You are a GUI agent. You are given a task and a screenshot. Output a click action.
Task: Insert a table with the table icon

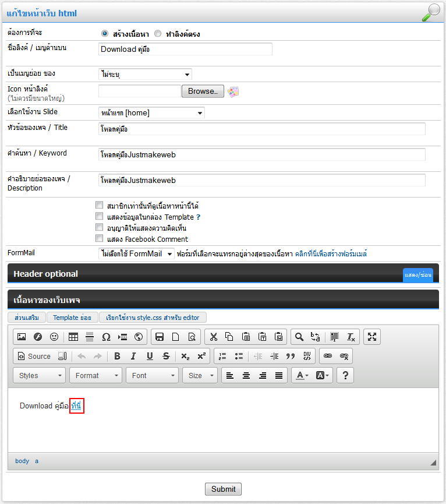(x=73, y=337)
